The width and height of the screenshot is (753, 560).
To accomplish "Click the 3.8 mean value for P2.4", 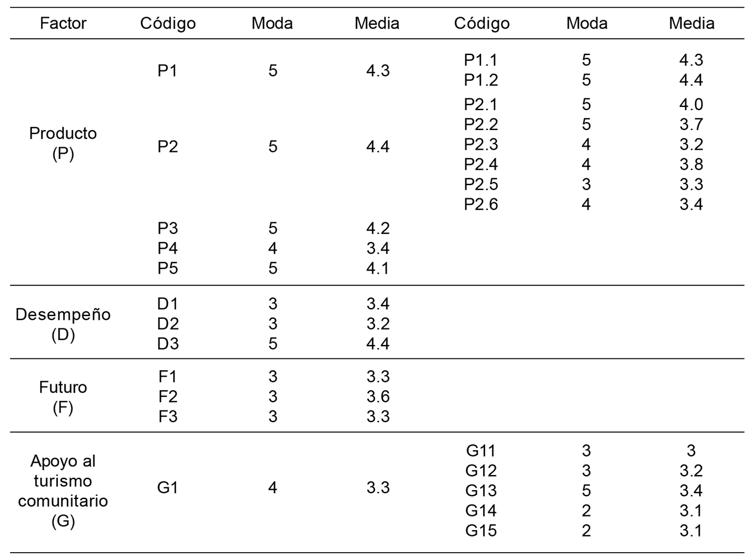I will [x=691, y=164].
